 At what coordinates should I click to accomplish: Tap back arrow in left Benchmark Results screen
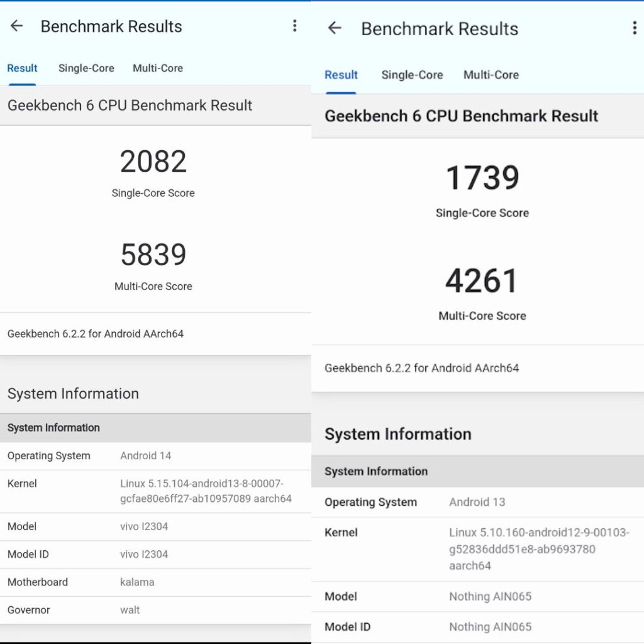[16, 26]
